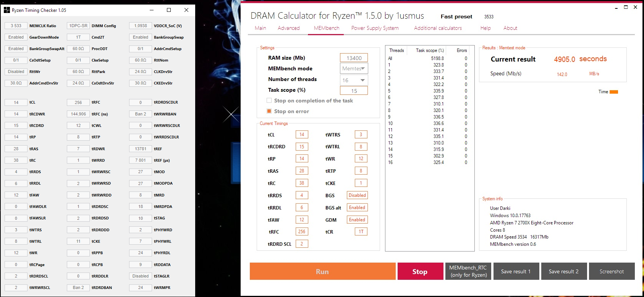Open the Advanced tab
Image resolution: width=644 pixels, height=297 pixels.
point(289,28)
